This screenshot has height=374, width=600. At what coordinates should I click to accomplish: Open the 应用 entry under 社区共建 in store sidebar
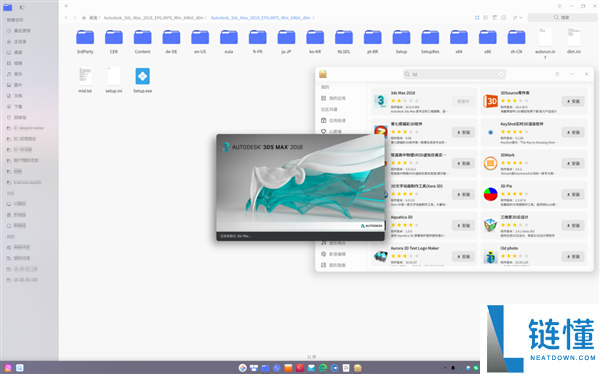(x=333, y=121)
